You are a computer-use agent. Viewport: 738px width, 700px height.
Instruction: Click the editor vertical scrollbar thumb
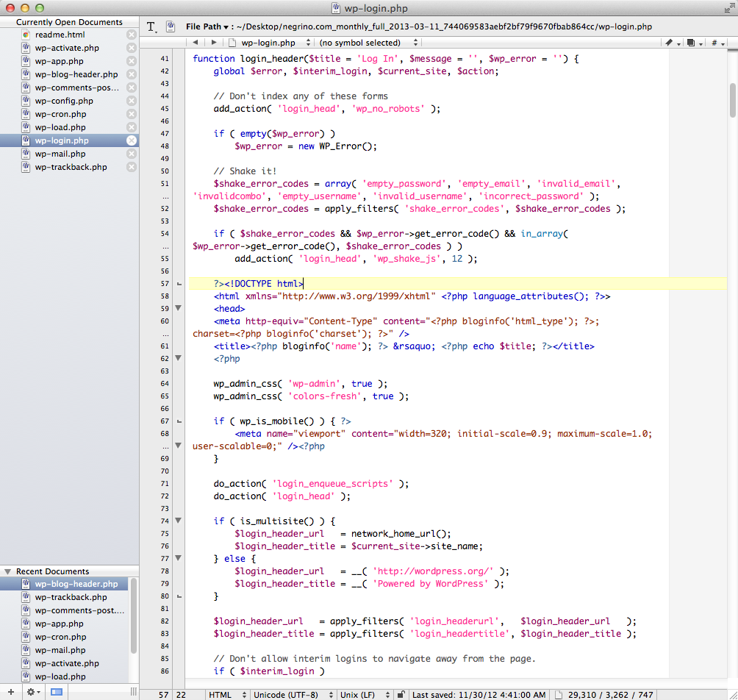(733, 100)
